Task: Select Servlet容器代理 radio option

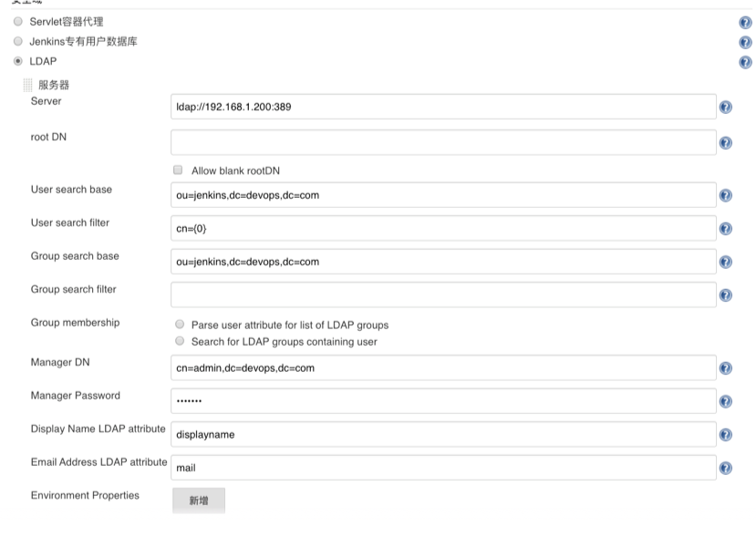Action: 18,22
